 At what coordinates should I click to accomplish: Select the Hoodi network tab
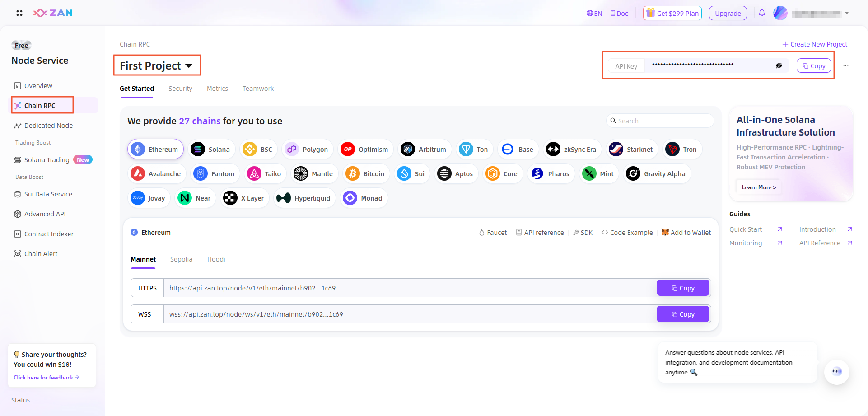(216, 259)
